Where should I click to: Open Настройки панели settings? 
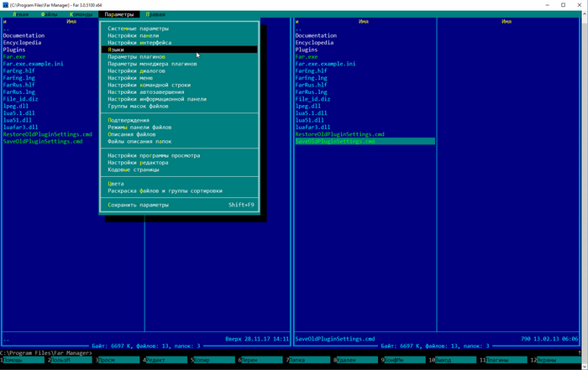(133, 36)
